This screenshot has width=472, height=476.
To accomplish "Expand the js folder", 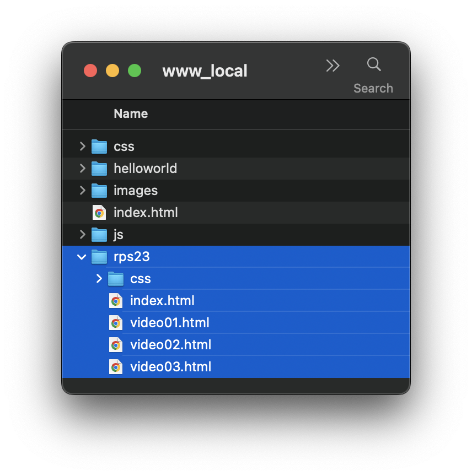I will [82, 235].
